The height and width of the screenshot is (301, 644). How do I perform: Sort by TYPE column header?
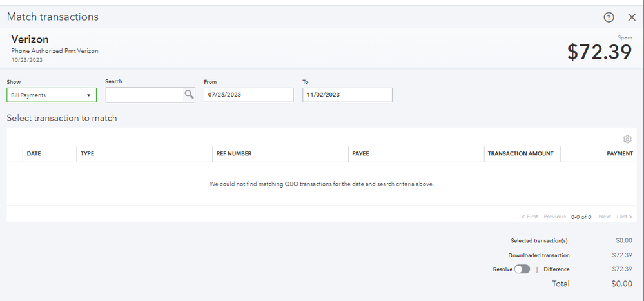pos(88,153)
